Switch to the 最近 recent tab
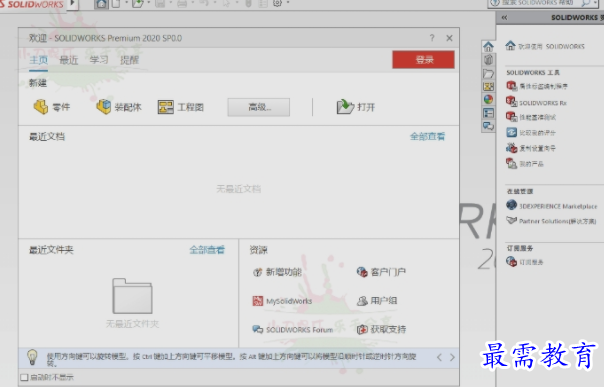 tap(69, 60)
